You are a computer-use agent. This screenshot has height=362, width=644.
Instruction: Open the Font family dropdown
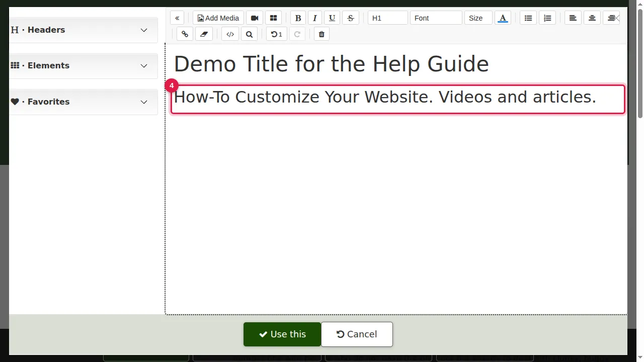tap(436, 18)
